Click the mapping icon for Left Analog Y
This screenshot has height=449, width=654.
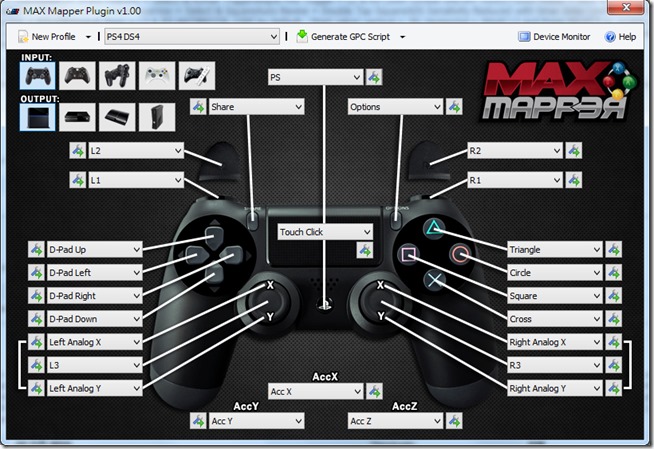click(x=36, y=388)
